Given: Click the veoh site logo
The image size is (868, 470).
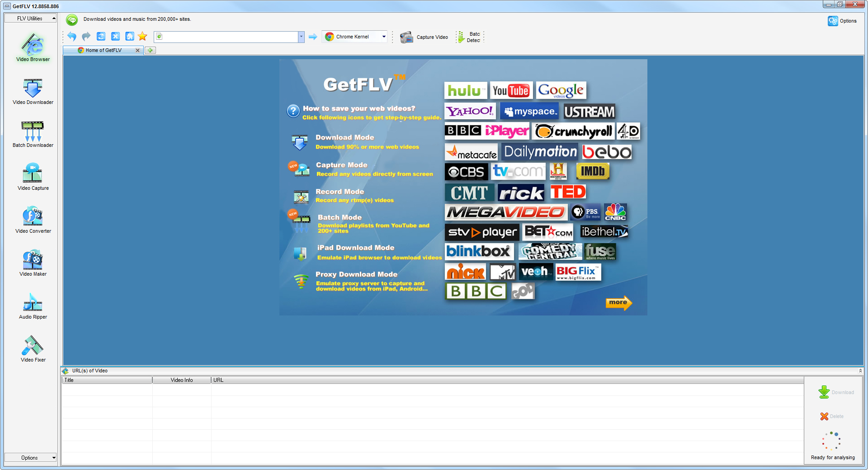Looking at the screenshot, I should pos(535,272).
